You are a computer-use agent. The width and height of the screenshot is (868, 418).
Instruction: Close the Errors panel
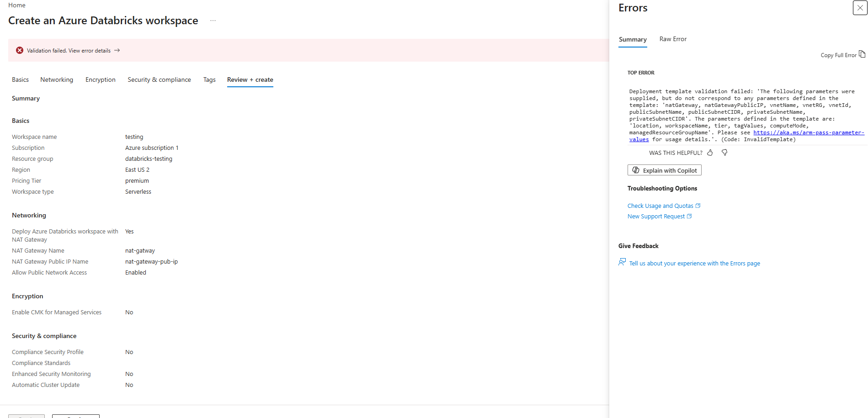coord(860,8)
